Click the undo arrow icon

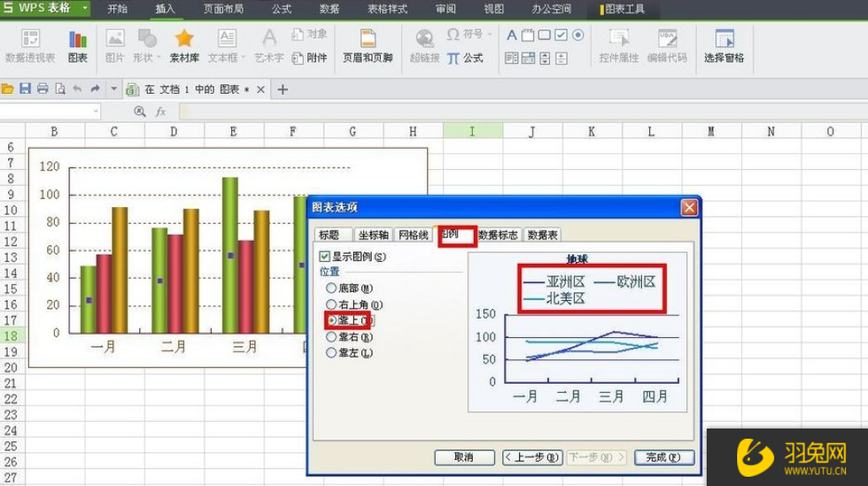[x=78, y=89]
